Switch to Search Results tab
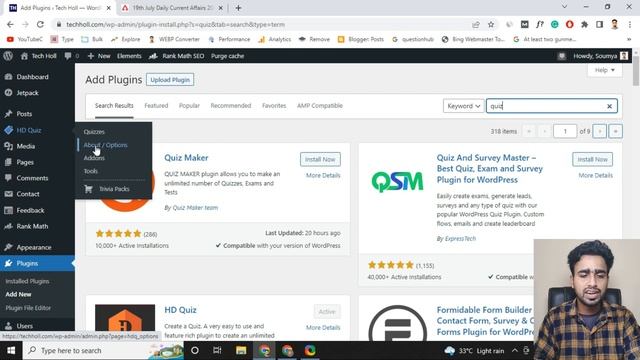The width and height of the screenshot is (640, 360). (x=114, y=106)
